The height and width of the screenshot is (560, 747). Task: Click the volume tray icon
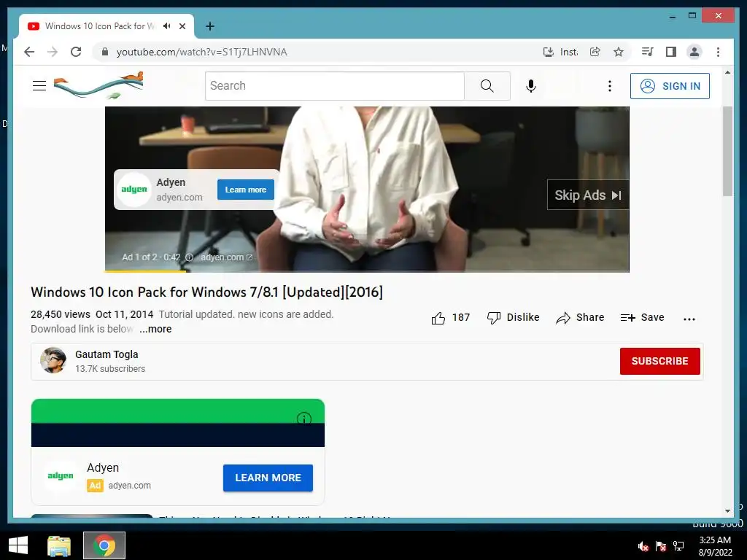point(643,546)
